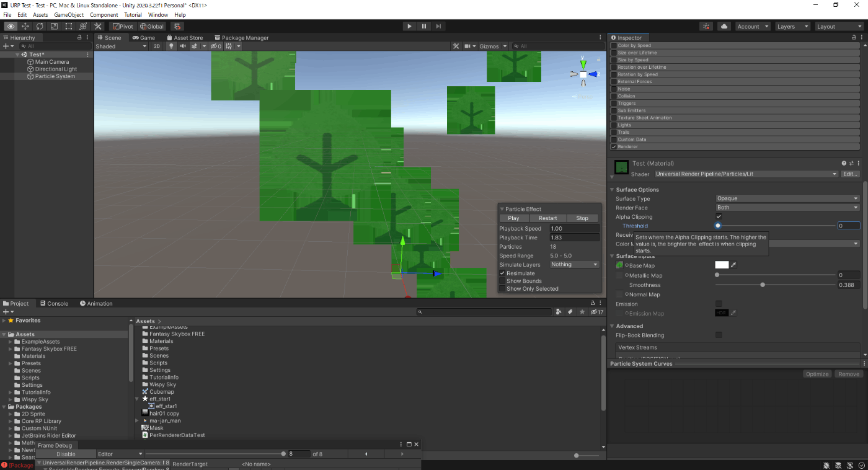This screenshot has height=470, width=868.
Task: Open the Render Face dropdown
Action: click(787, 208)
